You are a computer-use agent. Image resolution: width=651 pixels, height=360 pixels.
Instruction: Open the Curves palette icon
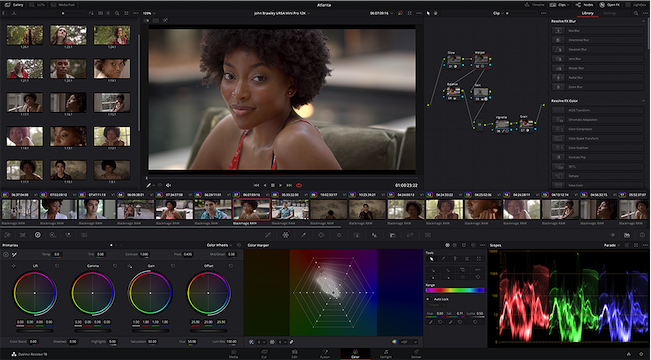tap(268, 235)
